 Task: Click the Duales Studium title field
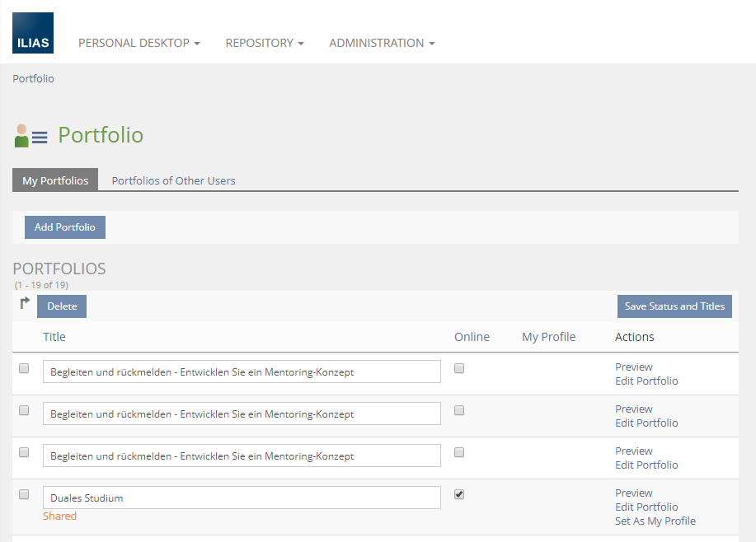coord(242,498)
